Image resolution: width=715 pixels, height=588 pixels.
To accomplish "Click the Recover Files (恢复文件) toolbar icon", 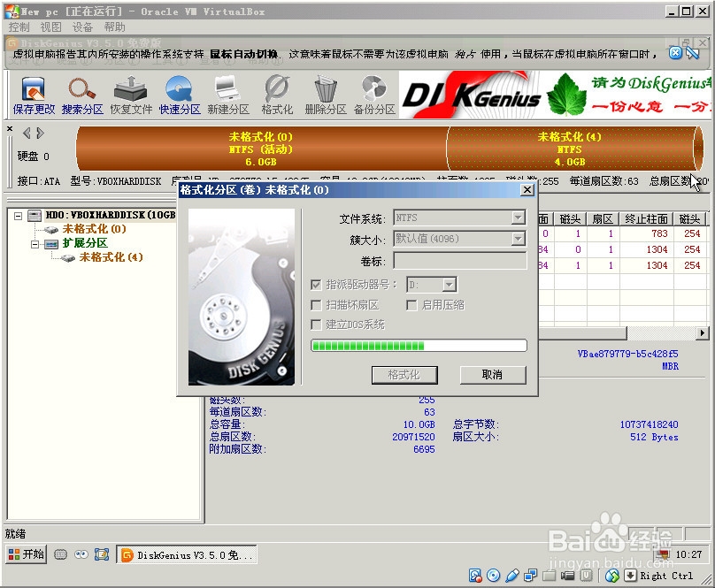I will pyautogui.click(x=131, y=95).
